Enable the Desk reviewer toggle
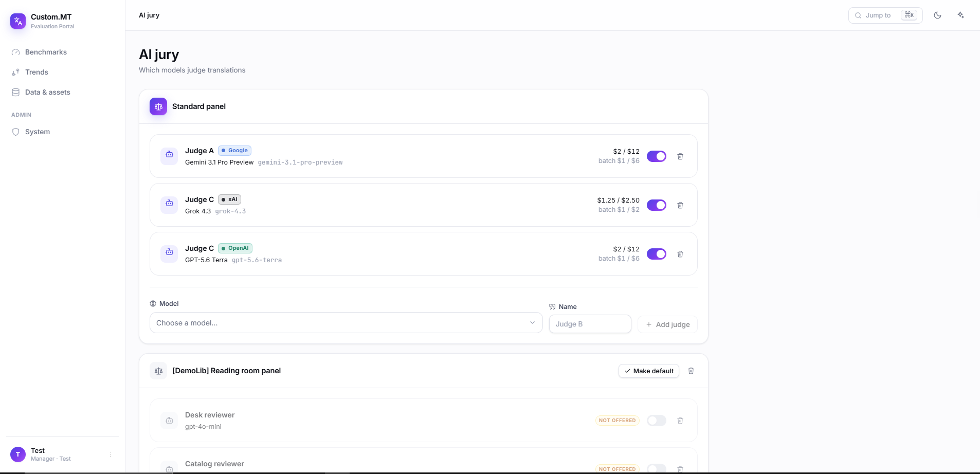 pos(657,421)
